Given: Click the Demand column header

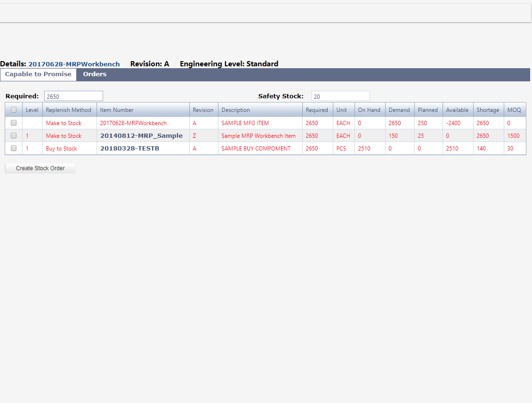Looking at the screenshot, I should coord(400,110).
